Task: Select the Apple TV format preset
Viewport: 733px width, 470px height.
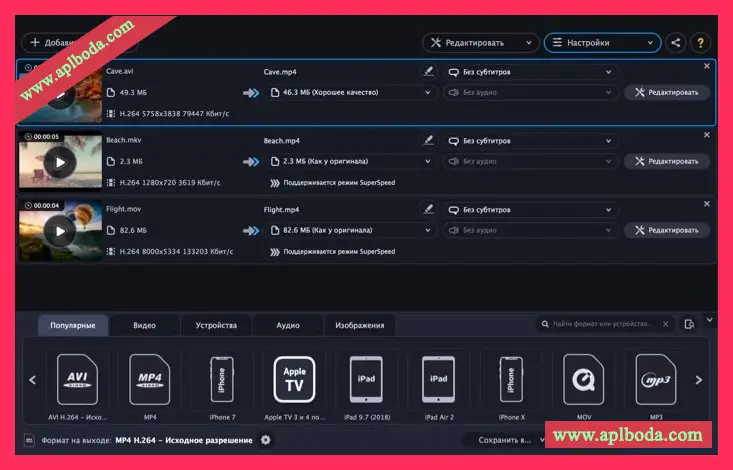Action: (x=294, y=379)
